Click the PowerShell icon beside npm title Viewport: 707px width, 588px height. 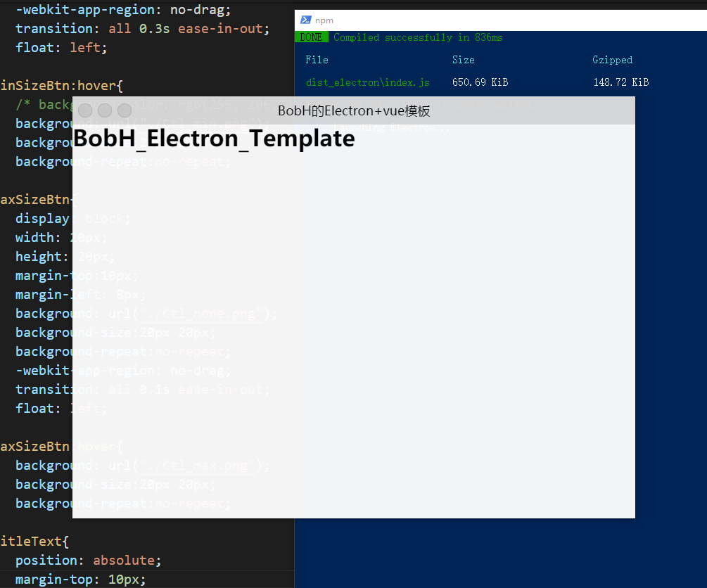click(x=306, y=20)
